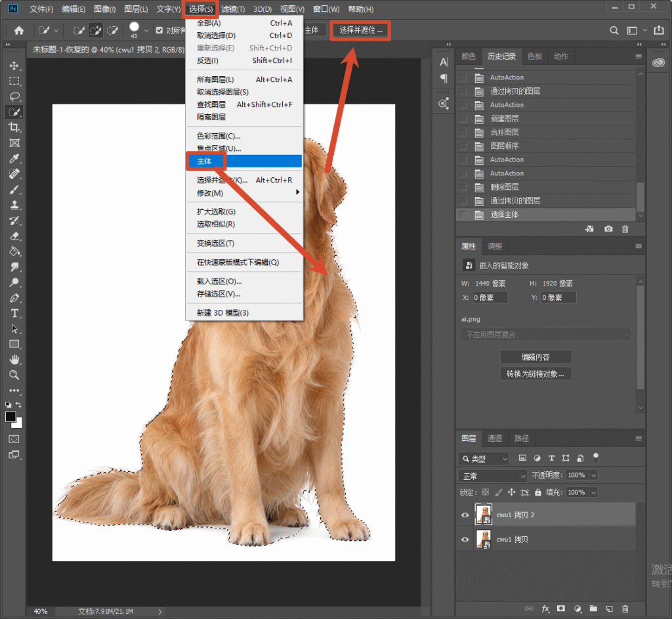The image size is (672, 619).
Task: Toggle history source box for 选择主体
Action: tap(463, 215)
